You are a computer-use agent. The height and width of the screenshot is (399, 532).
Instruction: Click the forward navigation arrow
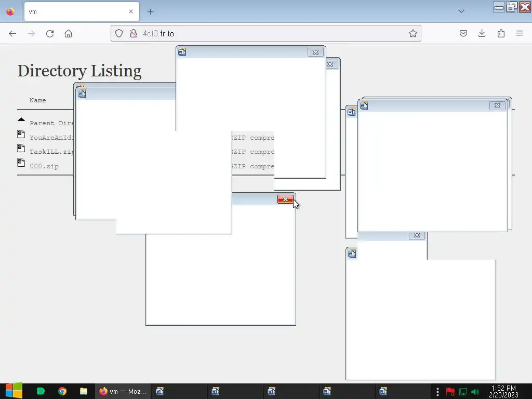pyautogui.click(x=31, y=34)
